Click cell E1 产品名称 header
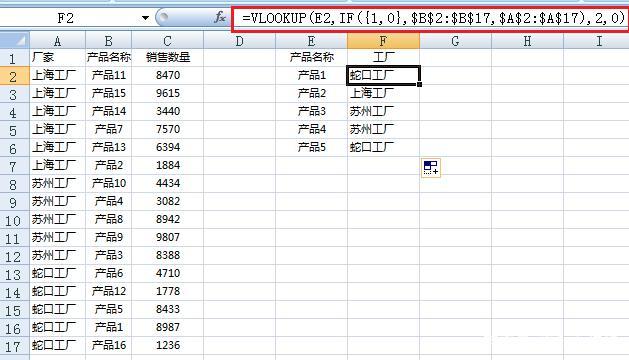This screenshot has width=629, height=360. click(311, 58)
